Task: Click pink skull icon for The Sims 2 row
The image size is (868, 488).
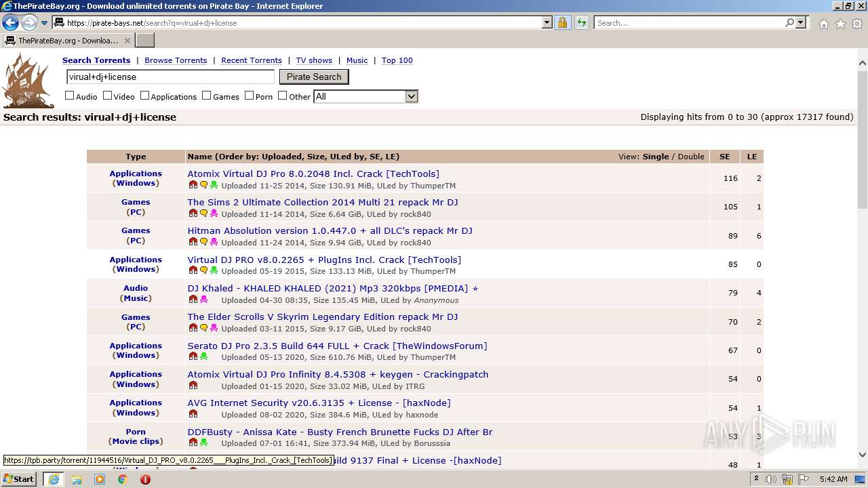Action: [214, 213]
